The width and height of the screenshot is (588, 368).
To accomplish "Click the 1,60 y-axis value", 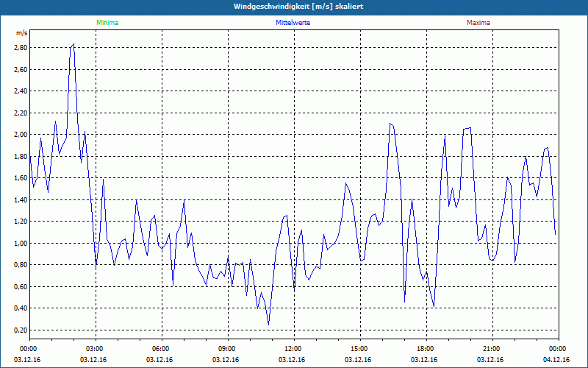I will 21,178.
